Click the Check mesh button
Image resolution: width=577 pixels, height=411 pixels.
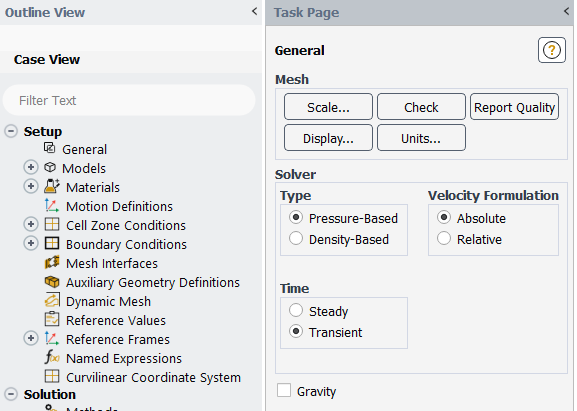(421, 107)
